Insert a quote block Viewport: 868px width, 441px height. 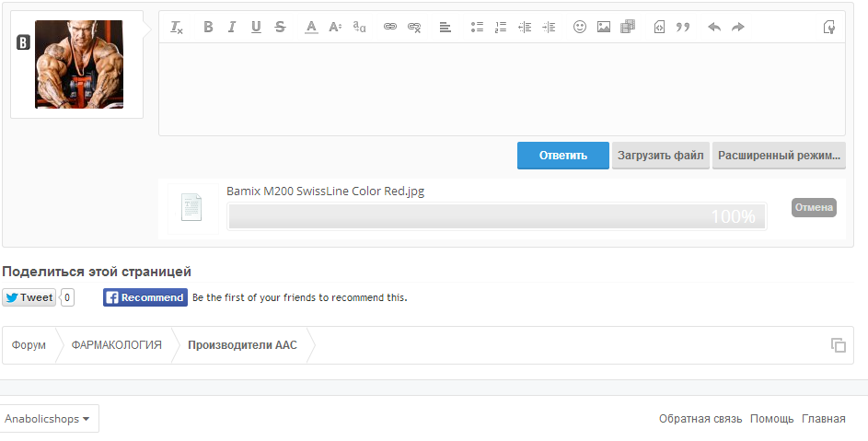coord(683,28)
